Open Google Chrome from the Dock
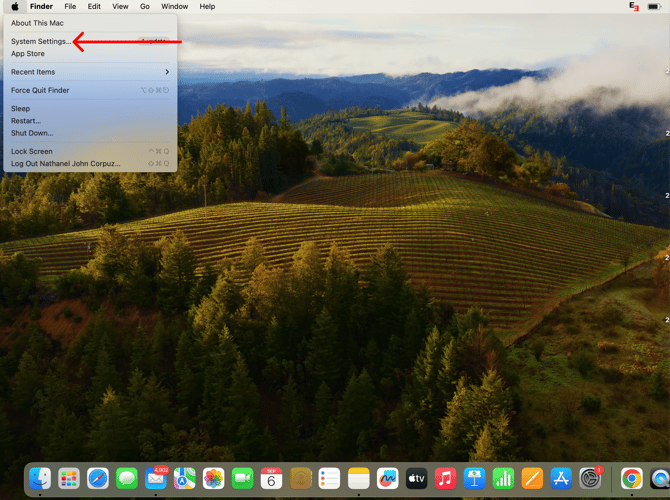 (631, 478)
